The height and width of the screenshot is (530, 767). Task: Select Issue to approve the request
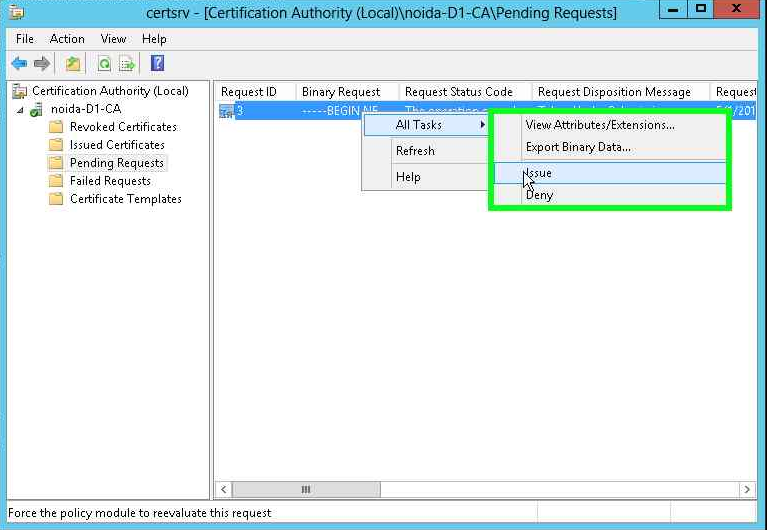point(609,173)
